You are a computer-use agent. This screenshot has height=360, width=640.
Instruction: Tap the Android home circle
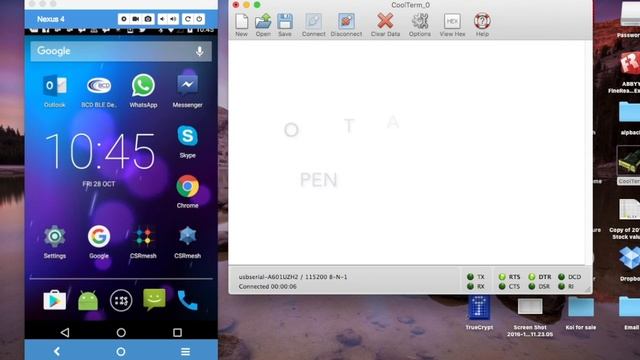(121, 333)
